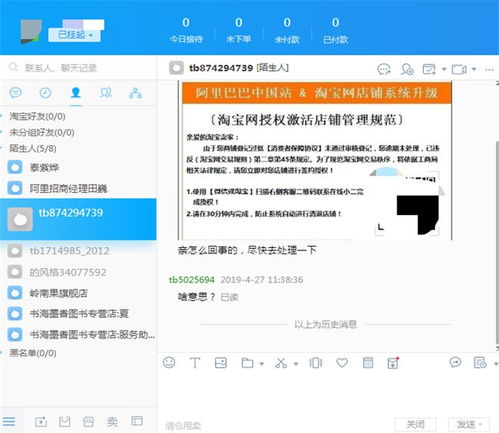Open the more options ellipsis menu

coord(489,70)
